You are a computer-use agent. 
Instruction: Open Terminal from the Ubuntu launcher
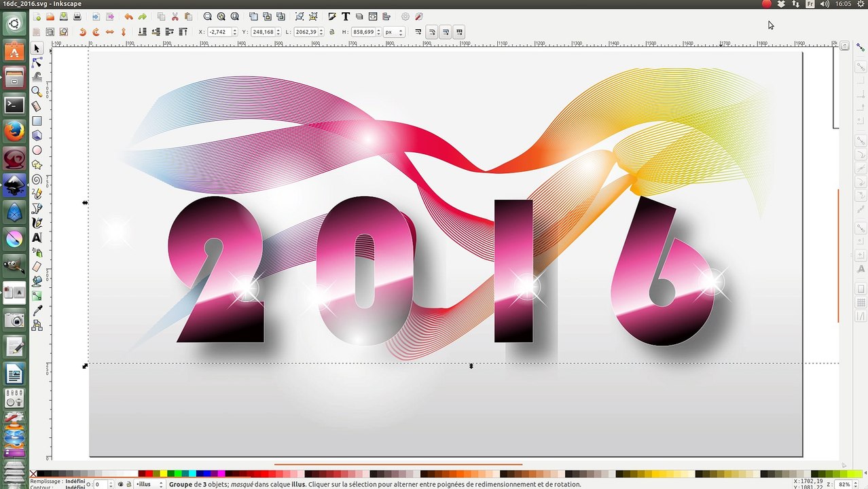tap(14, 105)
